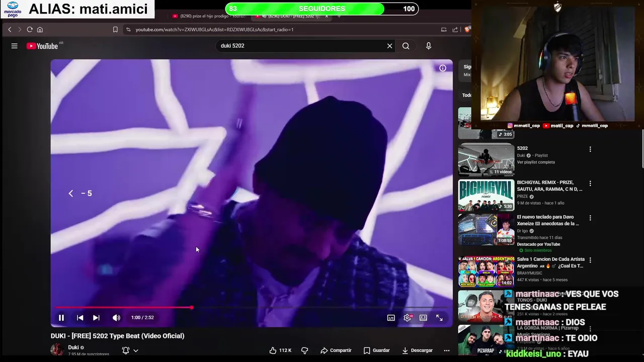Go forward in the browser
Screen dimensions: 644x362
coord(20,30)
